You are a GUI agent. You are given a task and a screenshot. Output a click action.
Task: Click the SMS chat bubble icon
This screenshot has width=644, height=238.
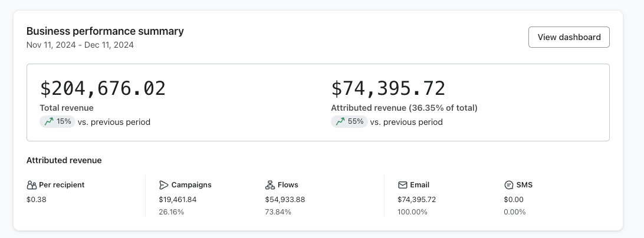[508, 185]
